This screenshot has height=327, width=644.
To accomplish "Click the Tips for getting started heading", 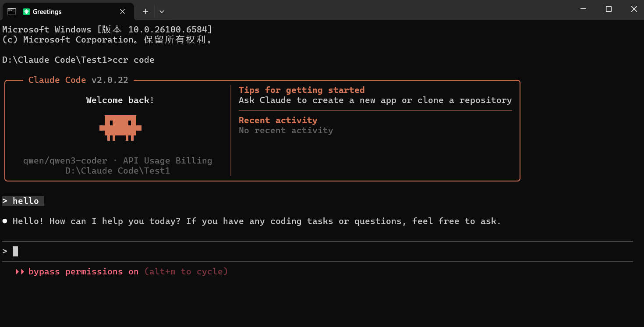I will point(301,90).
